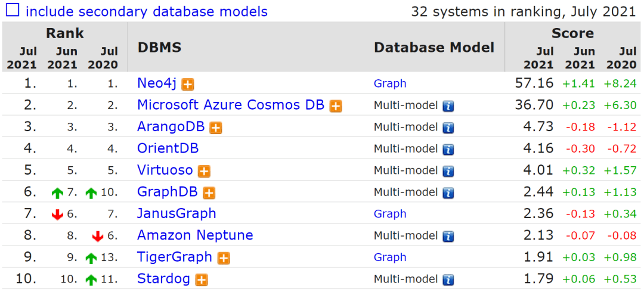The width and height of the screenshot is (644, 292).
Task: Open the Virtuoso link
Action: [x=165, y=170]
